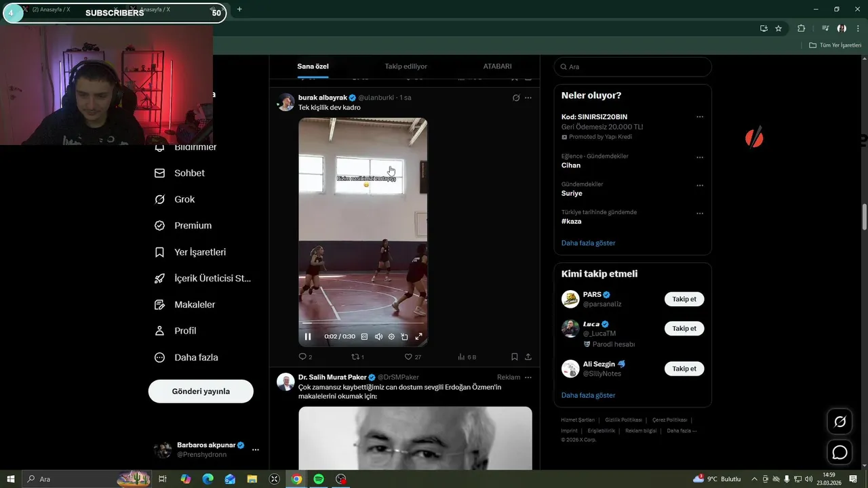Open options for the Suriye trend
This screenshot has height=488, width=868.
coord(700,185)
